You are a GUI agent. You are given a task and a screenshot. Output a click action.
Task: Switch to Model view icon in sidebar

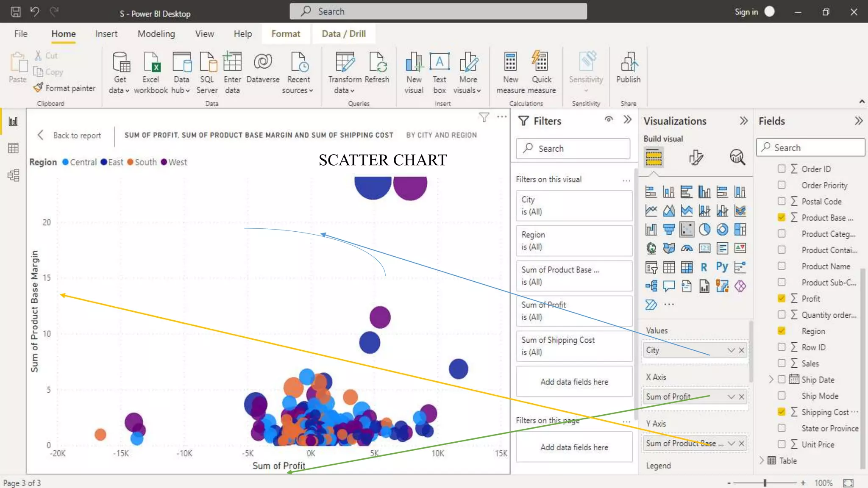14,175
